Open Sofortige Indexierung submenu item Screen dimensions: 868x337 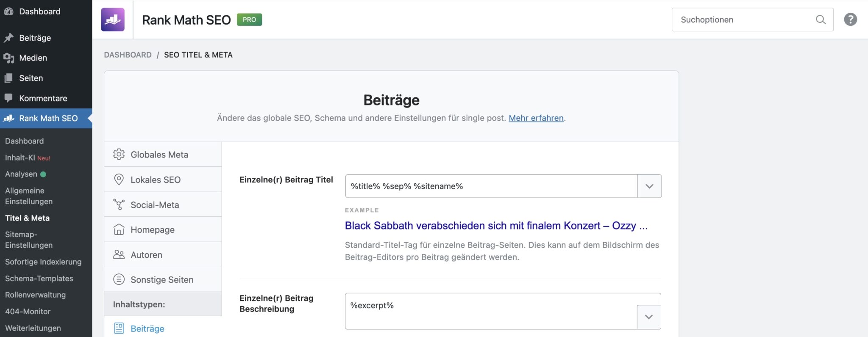click(x=43, y=262)
